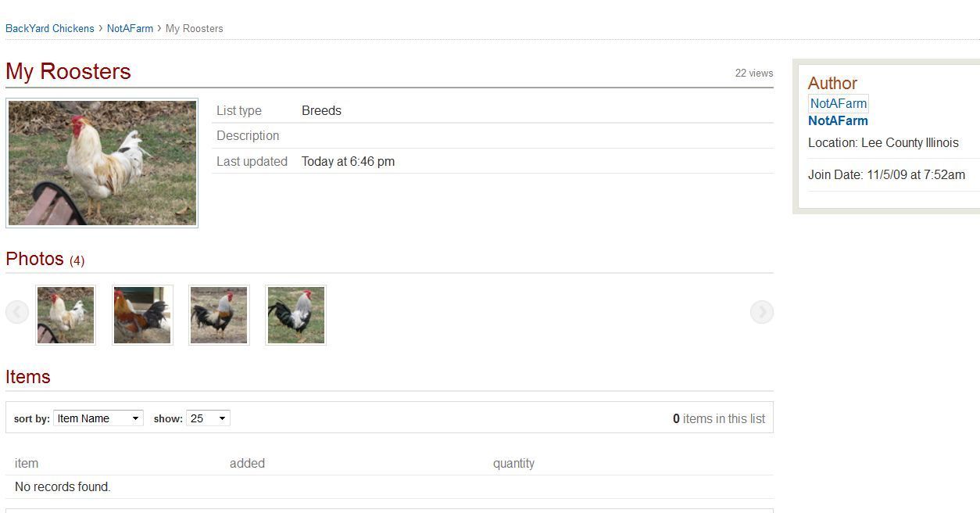Open the red and black rooster thumbnail

tap(142, 315)
